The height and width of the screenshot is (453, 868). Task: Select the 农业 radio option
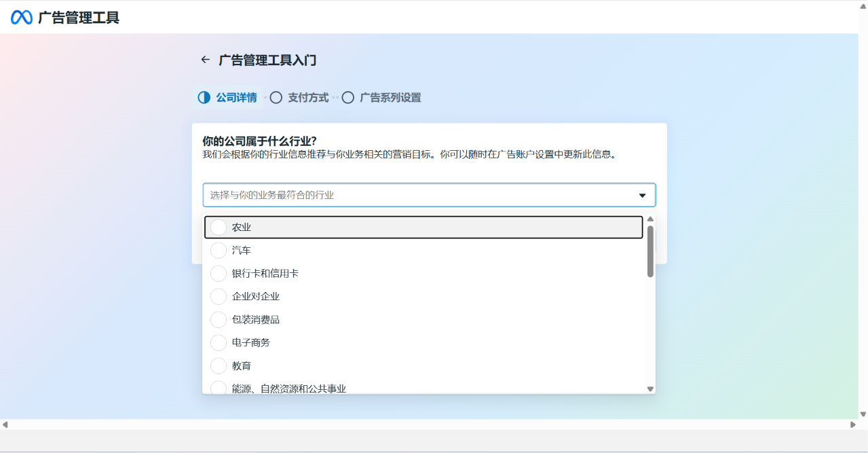coord(219,228)
